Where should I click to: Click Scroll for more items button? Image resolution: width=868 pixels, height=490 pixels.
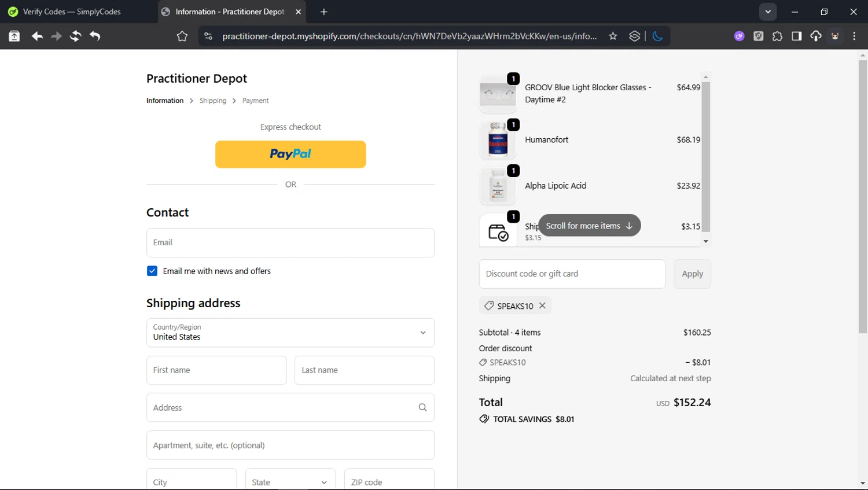point(589,226)
